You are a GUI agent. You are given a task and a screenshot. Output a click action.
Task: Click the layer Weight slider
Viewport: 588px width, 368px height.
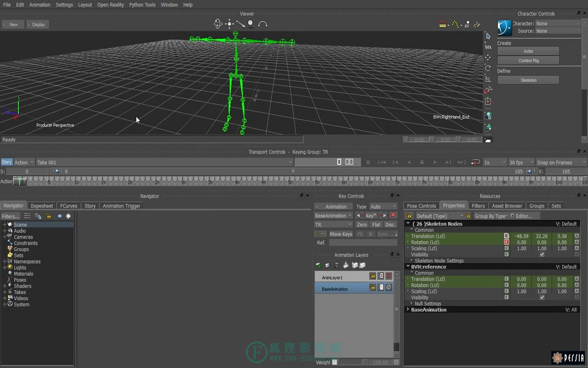pos(353,362)
